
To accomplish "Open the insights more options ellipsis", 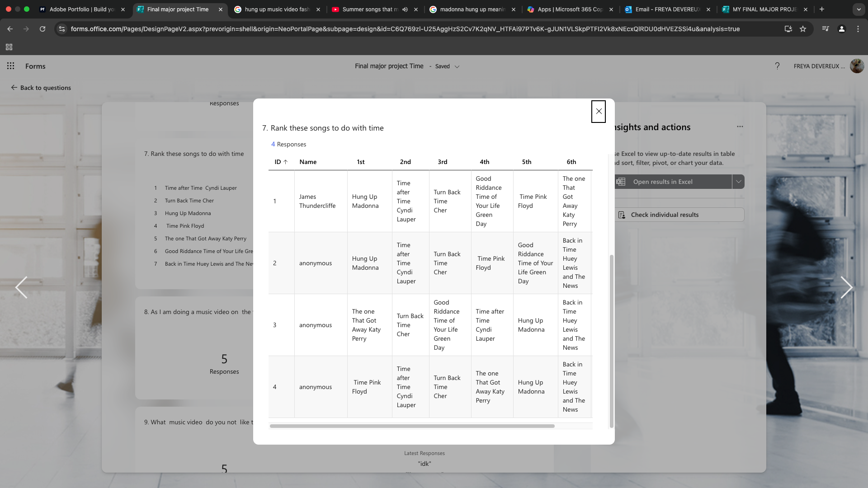I will [740, 127].
